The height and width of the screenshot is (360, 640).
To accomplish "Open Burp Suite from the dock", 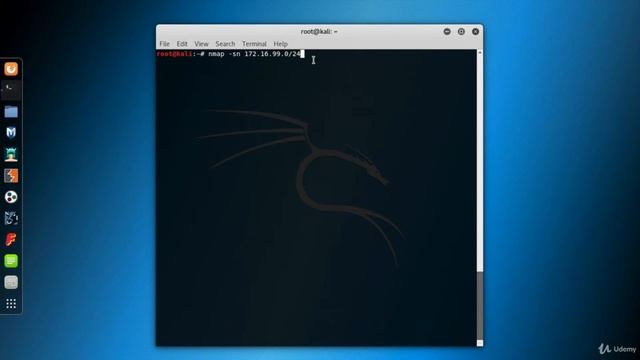I will coord(11,176).
